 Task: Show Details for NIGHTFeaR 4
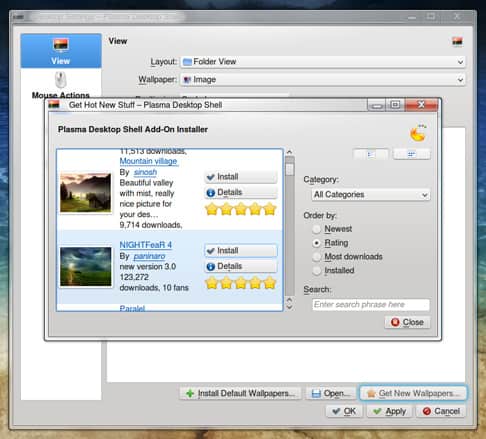pyautogui.click(x=241, y=266)
